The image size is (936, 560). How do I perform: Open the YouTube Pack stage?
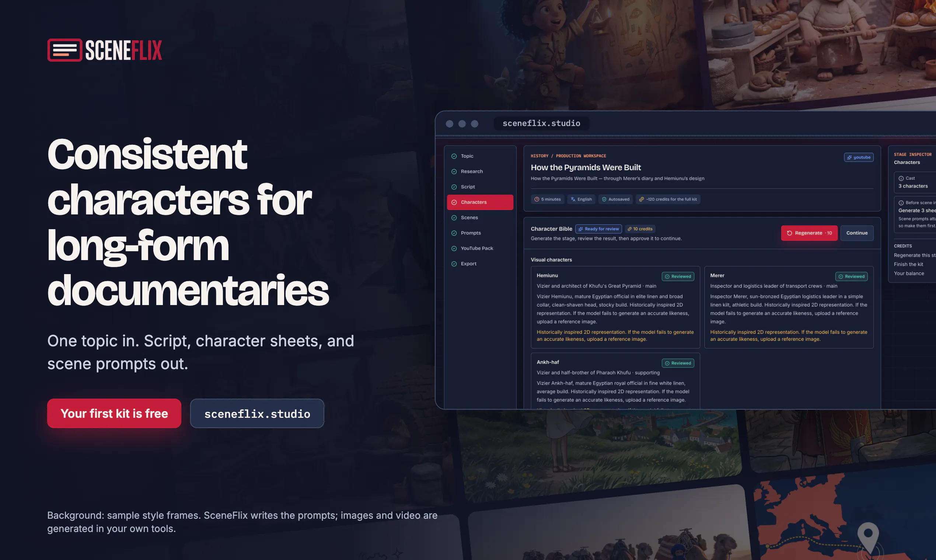(480, 248)
